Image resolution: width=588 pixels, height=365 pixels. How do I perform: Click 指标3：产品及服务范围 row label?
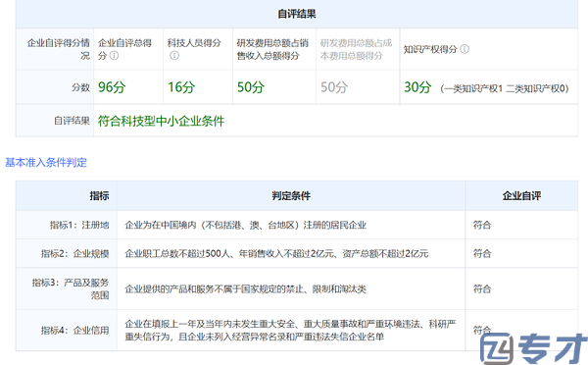[x=71, y=288]
